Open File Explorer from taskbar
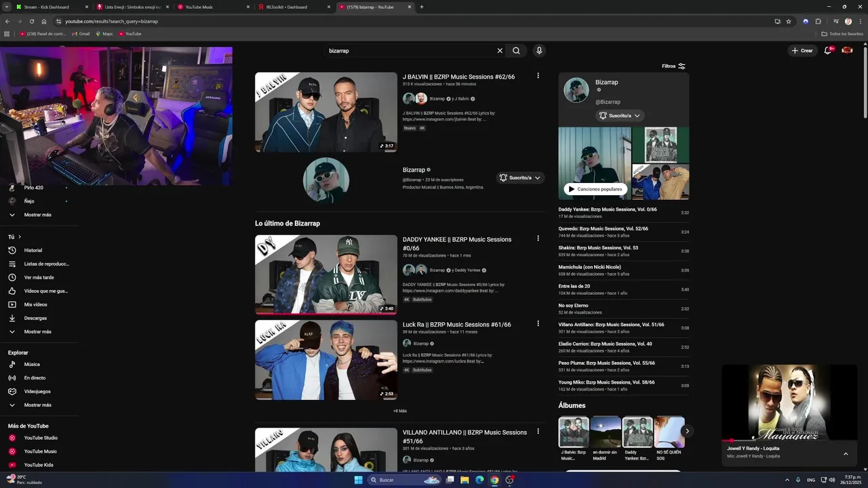The image size is (868, 488). click(465, 480)
